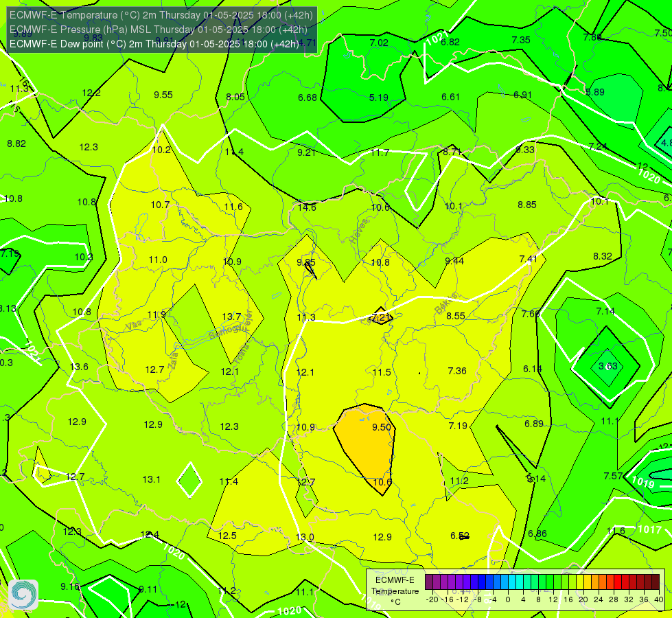Click the 13.1 dew point value
This screenshot has height=618, width=672.
(151, 479)
